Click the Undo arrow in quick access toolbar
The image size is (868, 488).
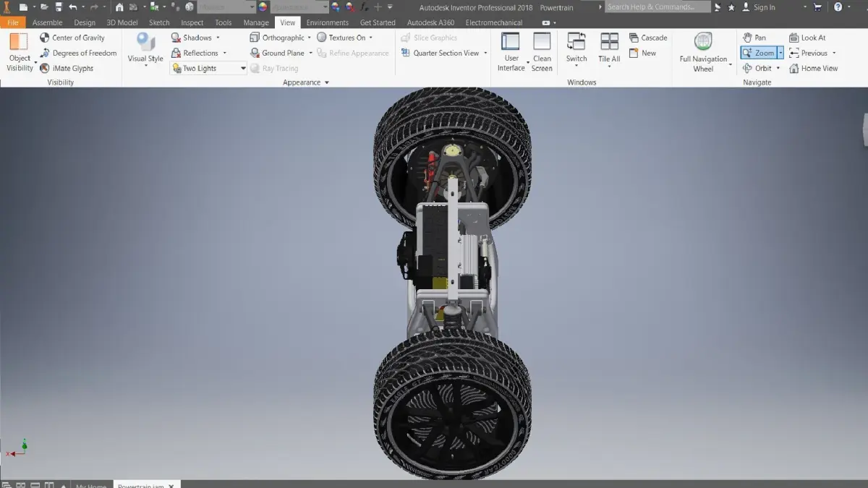pyautogui.click(x=73, y=7)
